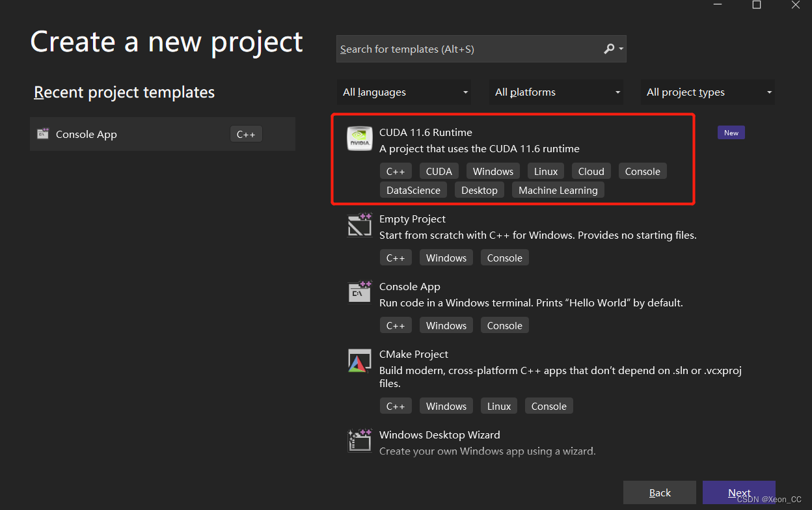Click the CUDA 11.6 runtime description text

coord(480,148)
